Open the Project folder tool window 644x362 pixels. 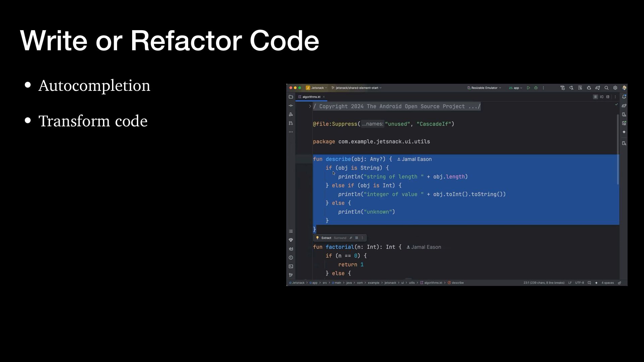click(x=291, y=97)
